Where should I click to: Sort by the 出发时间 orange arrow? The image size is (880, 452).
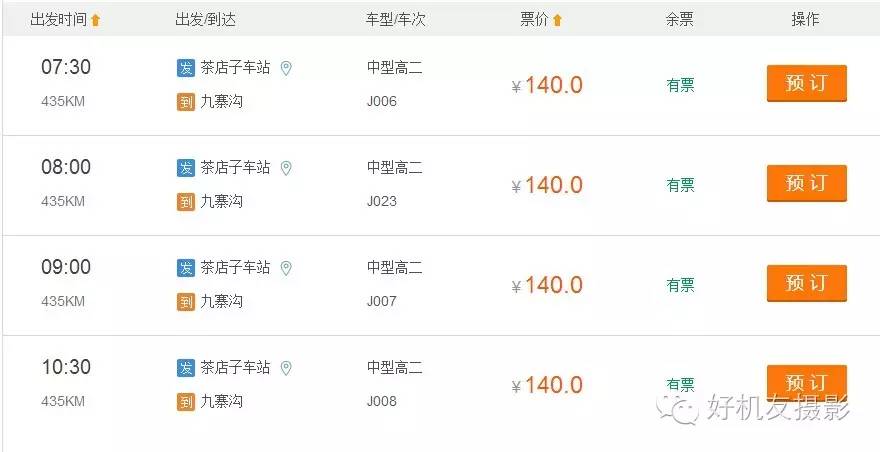(x=95, y=20)
